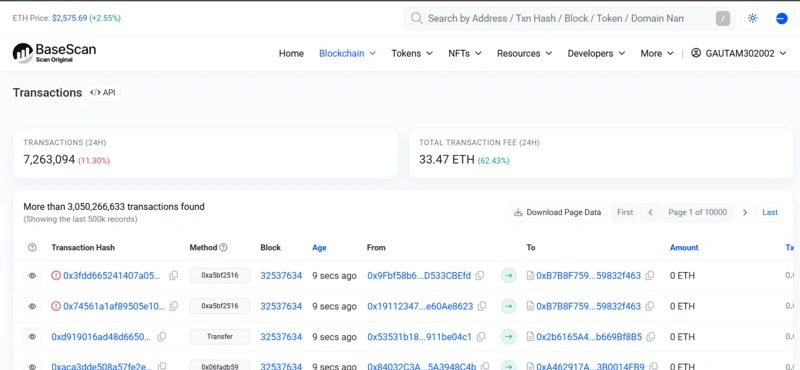
Task: Open block 32537634 in first row
Action: pos(281,276)
